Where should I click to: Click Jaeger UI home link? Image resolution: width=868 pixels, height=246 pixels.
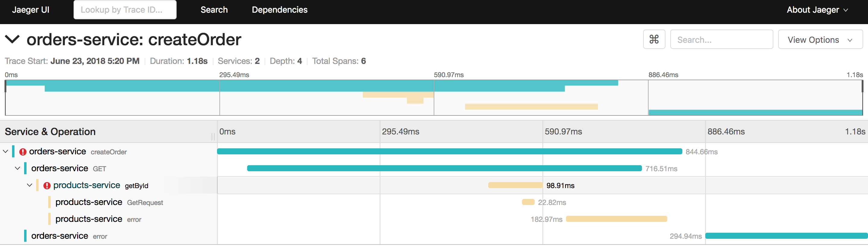point(31,10)
